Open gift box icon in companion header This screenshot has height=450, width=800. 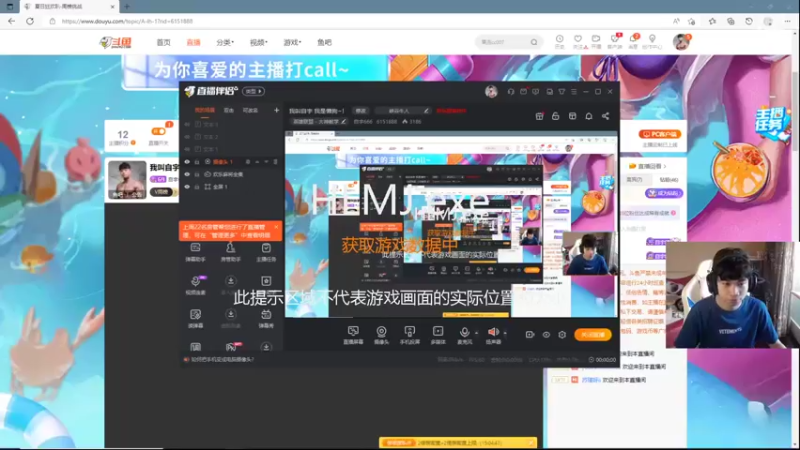point(539,116)
